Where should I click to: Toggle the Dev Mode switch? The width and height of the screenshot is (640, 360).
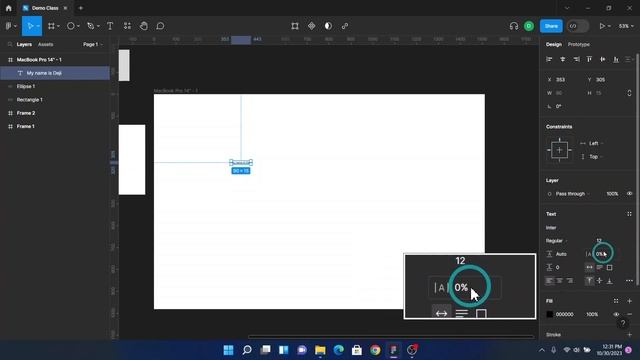[578, 26]
